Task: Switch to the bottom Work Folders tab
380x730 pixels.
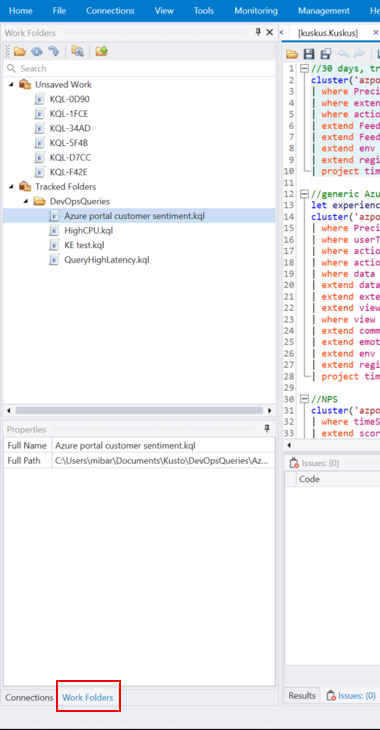Action: (88, 697)
